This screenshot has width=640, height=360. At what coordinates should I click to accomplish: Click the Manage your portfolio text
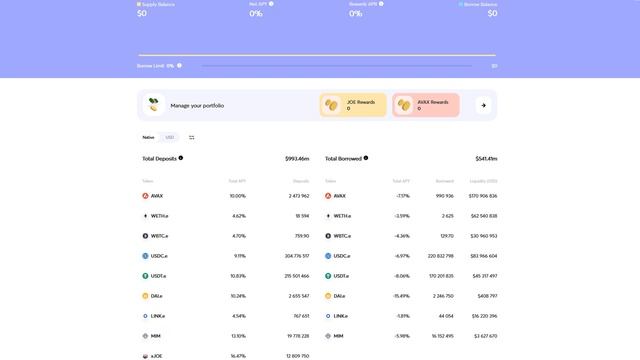point(197,106)
